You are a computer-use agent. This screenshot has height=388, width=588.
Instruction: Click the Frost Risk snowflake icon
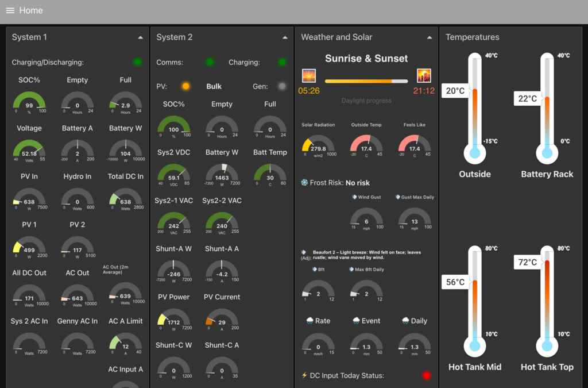tap(304, 183)
